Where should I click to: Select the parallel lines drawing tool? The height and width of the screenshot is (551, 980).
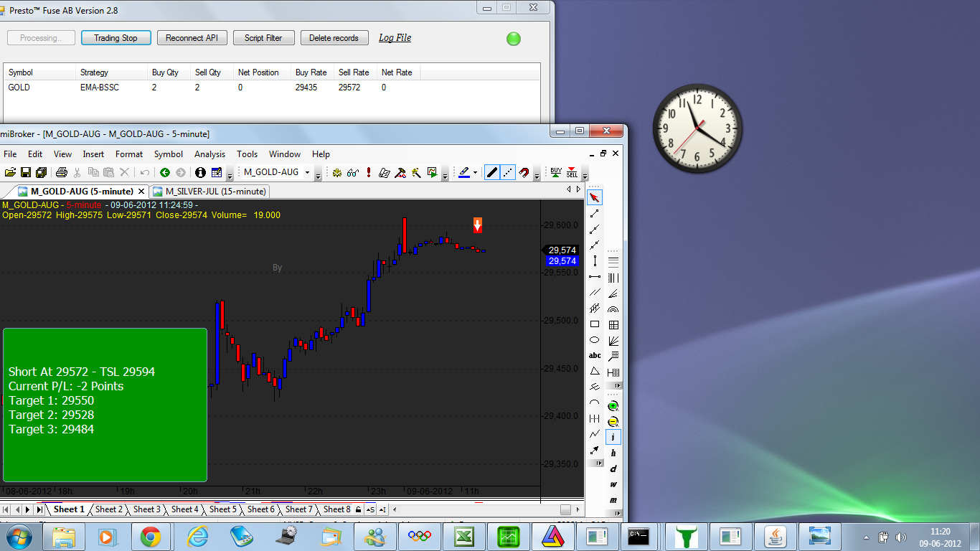595,292
